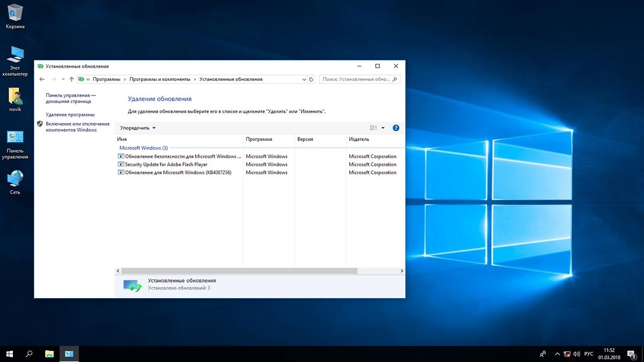Click the view layout icon
Screen dimensions: 644x362
coord(374,128)
